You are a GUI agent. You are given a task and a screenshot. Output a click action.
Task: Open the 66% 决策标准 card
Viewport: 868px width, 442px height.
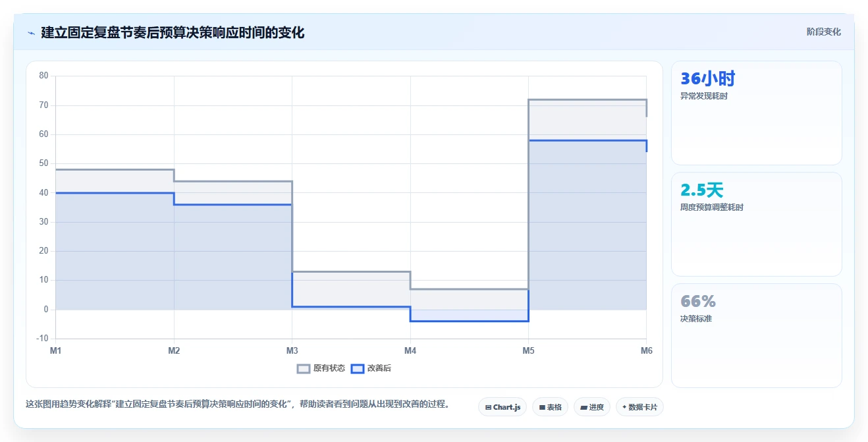756,335
